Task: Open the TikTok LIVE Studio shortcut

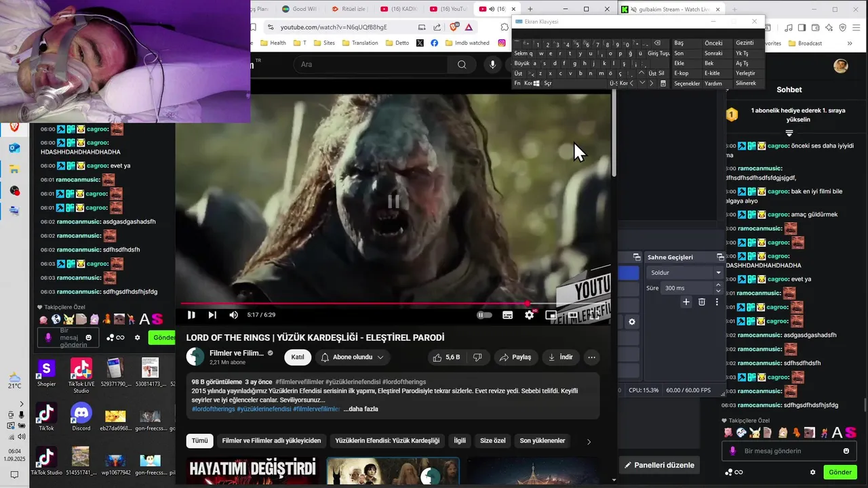Action: 81,376
